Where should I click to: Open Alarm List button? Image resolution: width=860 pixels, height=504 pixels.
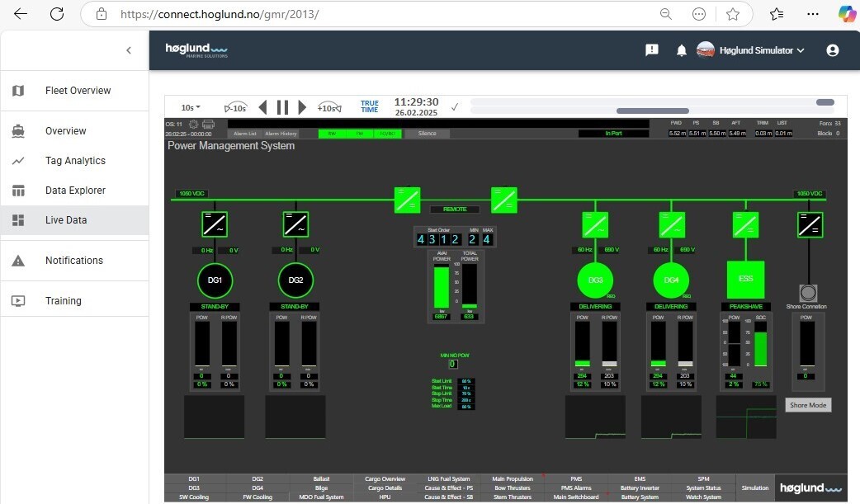[244, 134]
